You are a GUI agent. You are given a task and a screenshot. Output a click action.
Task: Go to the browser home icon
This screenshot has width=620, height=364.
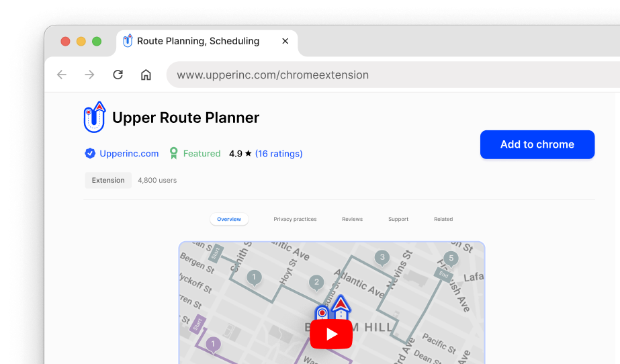[x=146, y=75]
